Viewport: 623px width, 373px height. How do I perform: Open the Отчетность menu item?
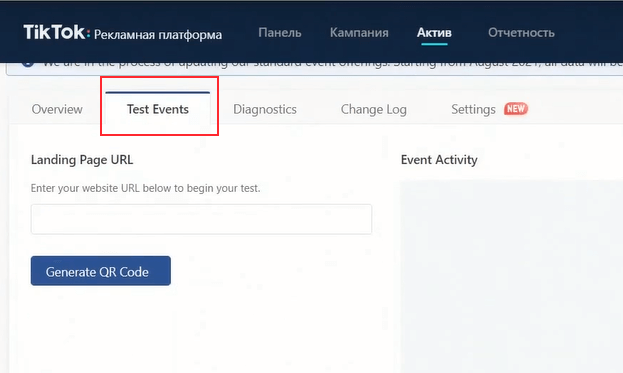(521, 33)
